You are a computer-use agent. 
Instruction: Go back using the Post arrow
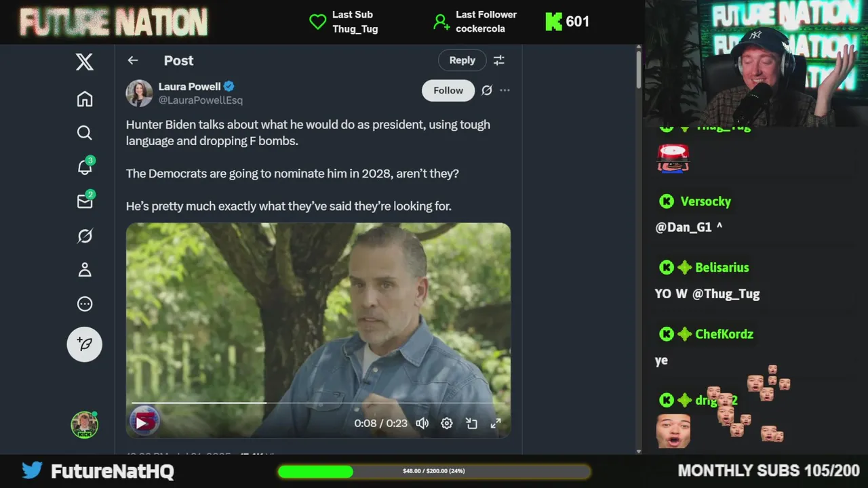pyautogui.click(x=133, y=60)
